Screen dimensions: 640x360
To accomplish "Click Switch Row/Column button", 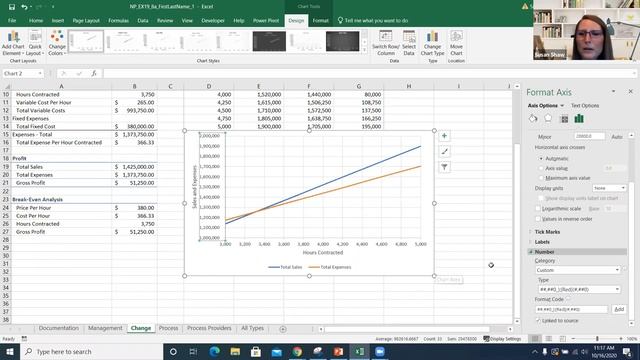I will coord(386,43).
